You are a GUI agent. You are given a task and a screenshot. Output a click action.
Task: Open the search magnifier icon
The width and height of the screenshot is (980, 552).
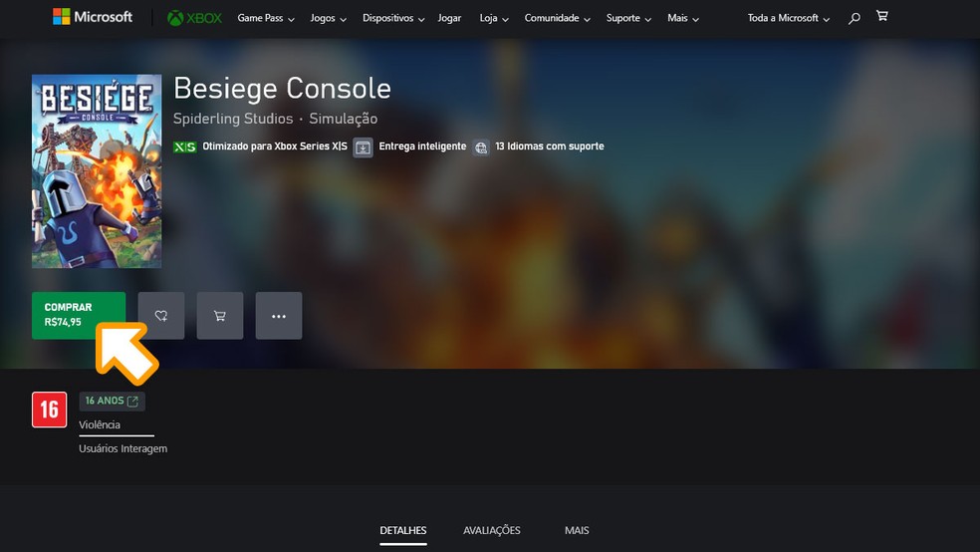point(854,18)
